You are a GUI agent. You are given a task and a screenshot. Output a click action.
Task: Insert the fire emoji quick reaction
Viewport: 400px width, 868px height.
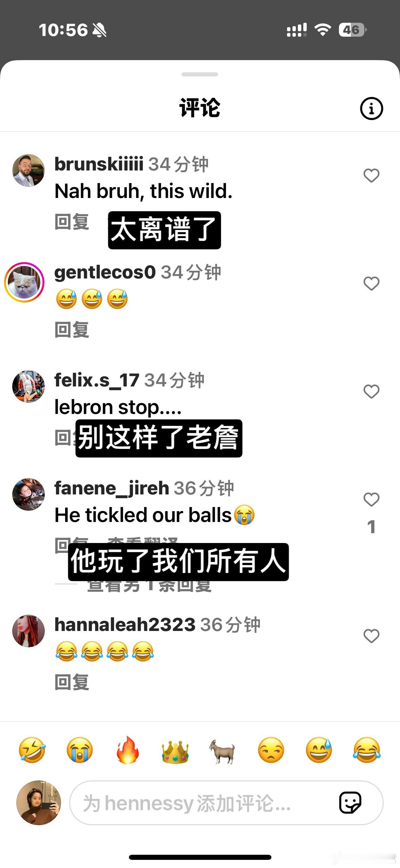coord(127,750)
